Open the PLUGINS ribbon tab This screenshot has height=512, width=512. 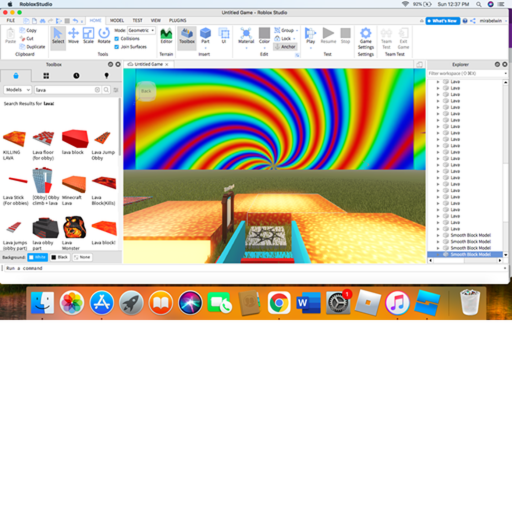pyautogui.click(x=178, y=20)
